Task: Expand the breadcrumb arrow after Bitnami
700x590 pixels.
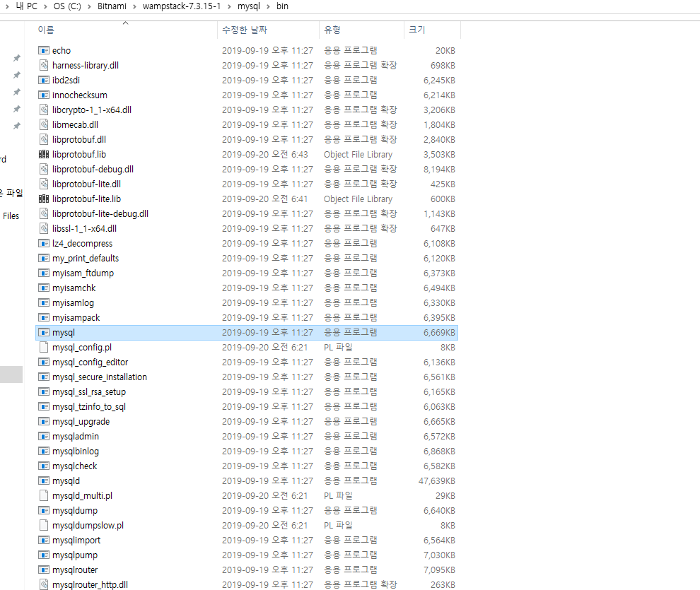Action: pyautogui.click(x=134, y=6)
